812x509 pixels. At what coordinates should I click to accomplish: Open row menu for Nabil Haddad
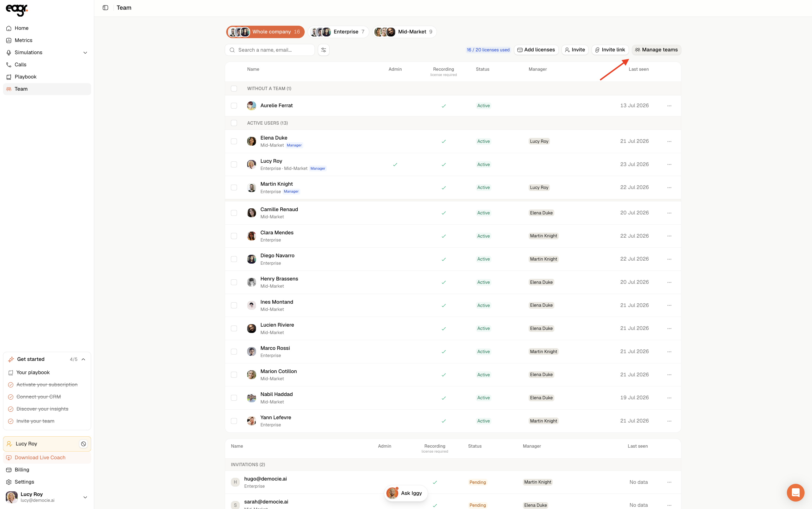669,398
